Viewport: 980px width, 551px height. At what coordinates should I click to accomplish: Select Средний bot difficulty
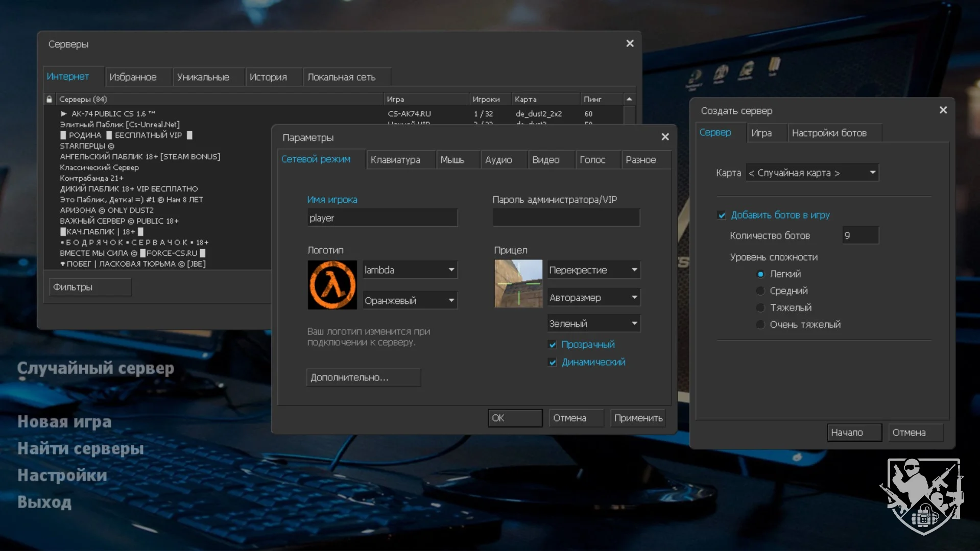point(760,291)
